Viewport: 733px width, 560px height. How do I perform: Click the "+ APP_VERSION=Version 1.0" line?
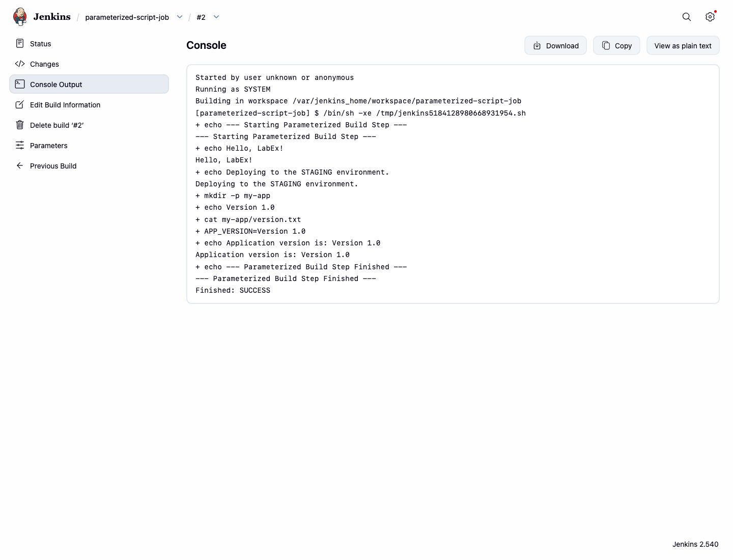250,231
